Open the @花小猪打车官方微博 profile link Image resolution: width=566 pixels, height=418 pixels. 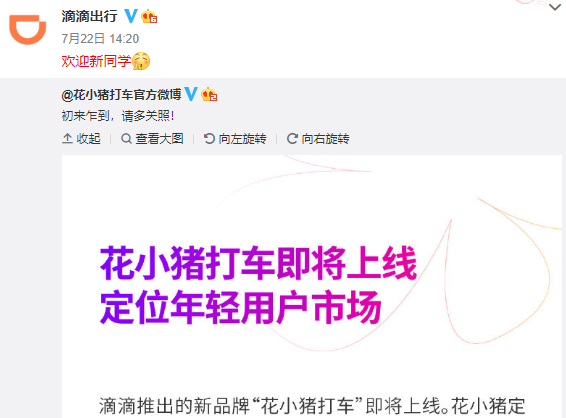coord(121,95)
